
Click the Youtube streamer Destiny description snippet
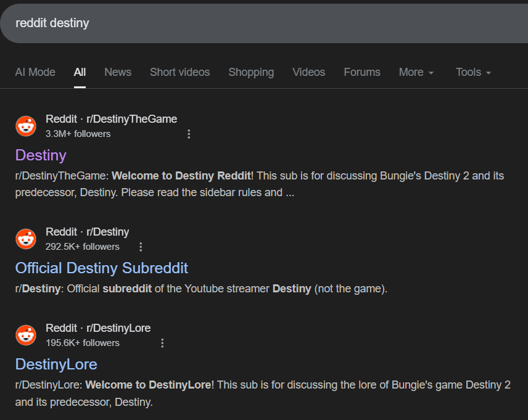(x=201, y=289)
